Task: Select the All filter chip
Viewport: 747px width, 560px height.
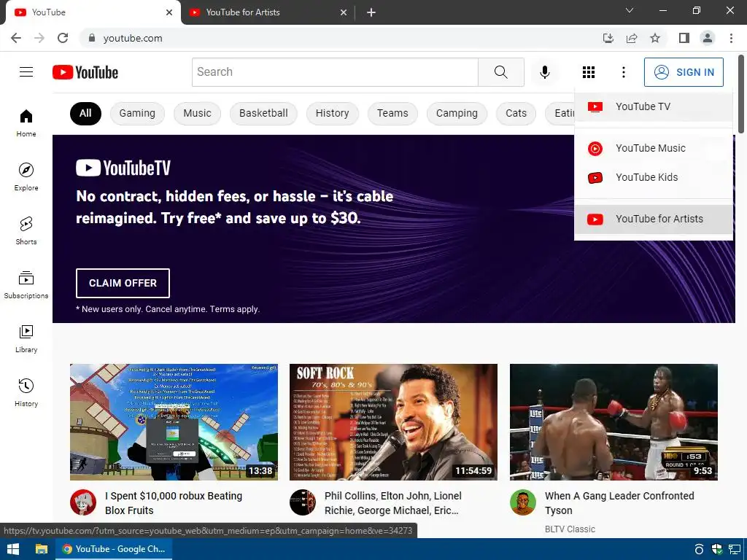Action: 85,113
